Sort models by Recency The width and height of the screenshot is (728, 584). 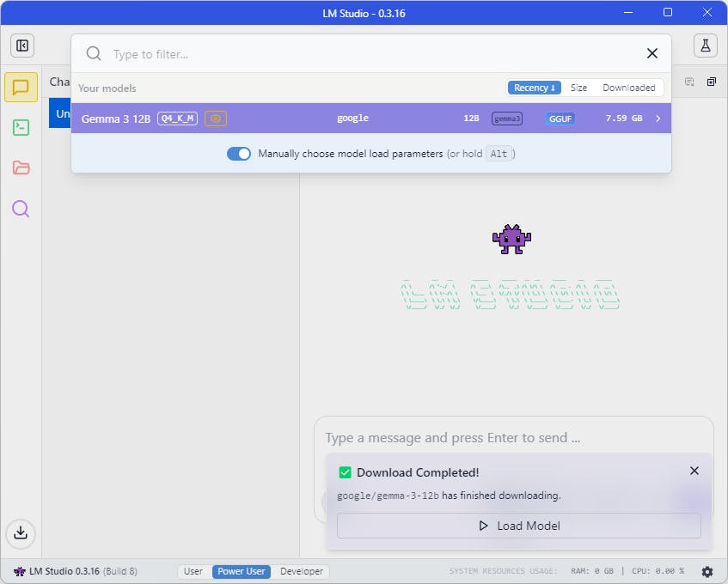click(x=534, y=88)
